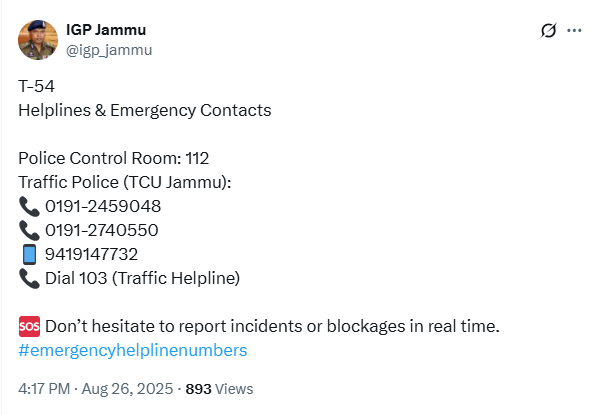Screen dimensions: 598x415
Task: Click the Helplines & Emergency Contacts heading
Action: point(145,110)
